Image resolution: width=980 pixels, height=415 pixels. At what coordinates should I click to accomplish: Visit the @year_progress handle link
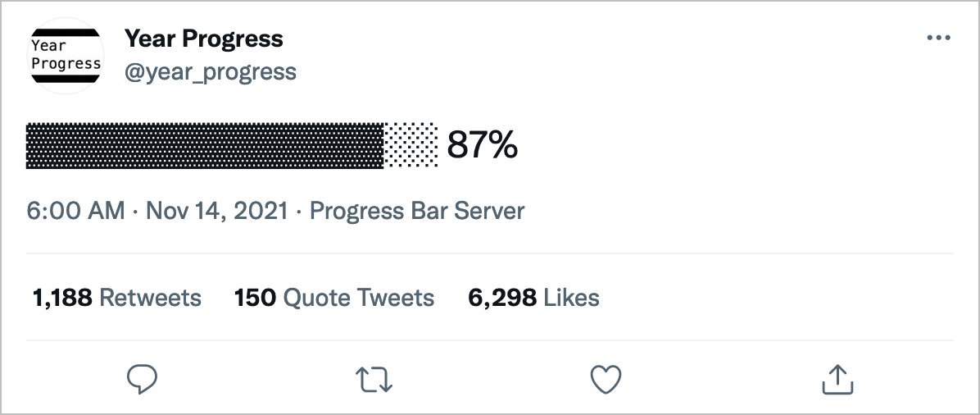click(210, 72)
